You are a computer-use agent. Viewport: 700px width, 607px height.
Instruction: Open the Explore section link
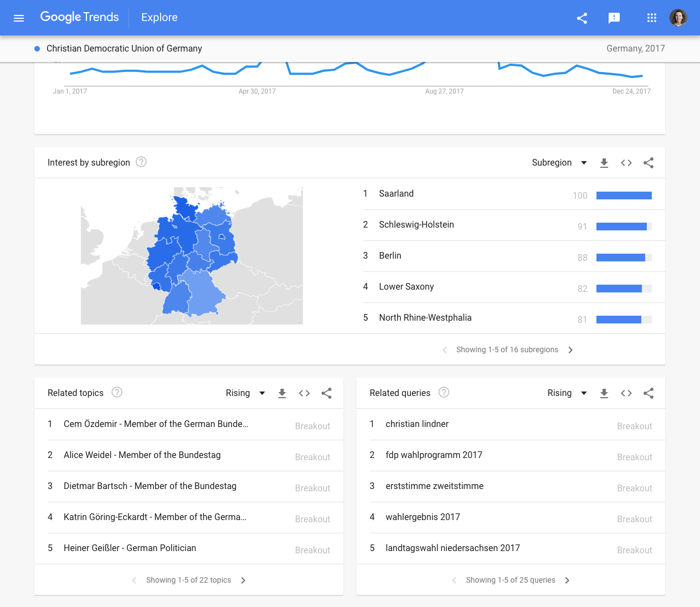[159, 17]
